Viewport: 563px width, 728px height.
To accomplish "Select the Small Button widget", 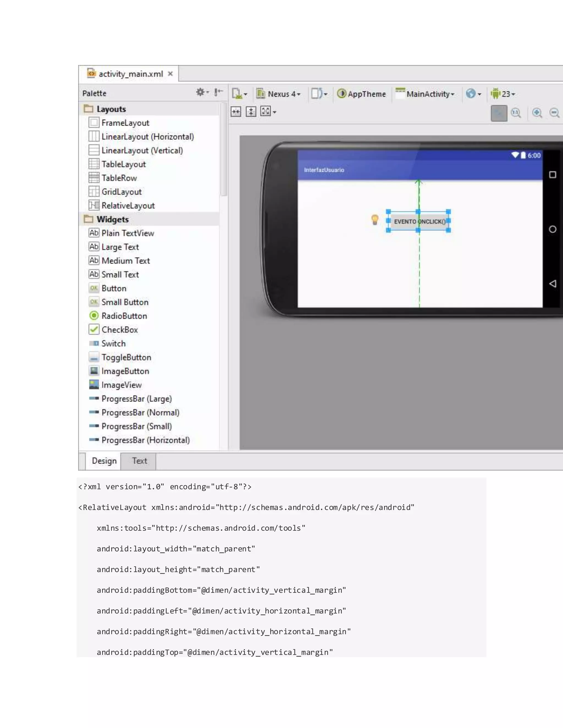I will [118, 302].
